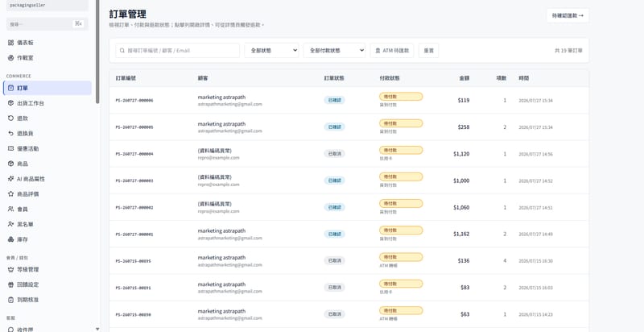Image resolution: width=644 pixels, height=332 pixels.
Task: Click 重置 reset filters button
Action: pos(429,51)
